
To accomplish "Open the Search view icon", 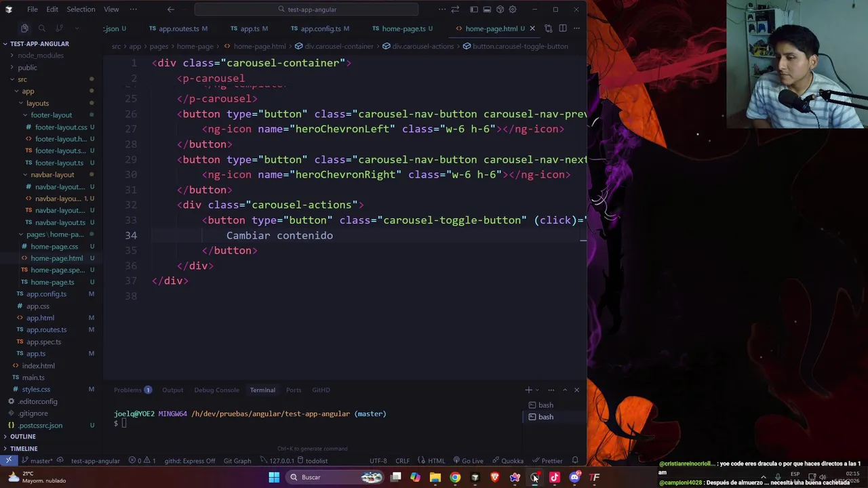I will click(x=42, y=28).
